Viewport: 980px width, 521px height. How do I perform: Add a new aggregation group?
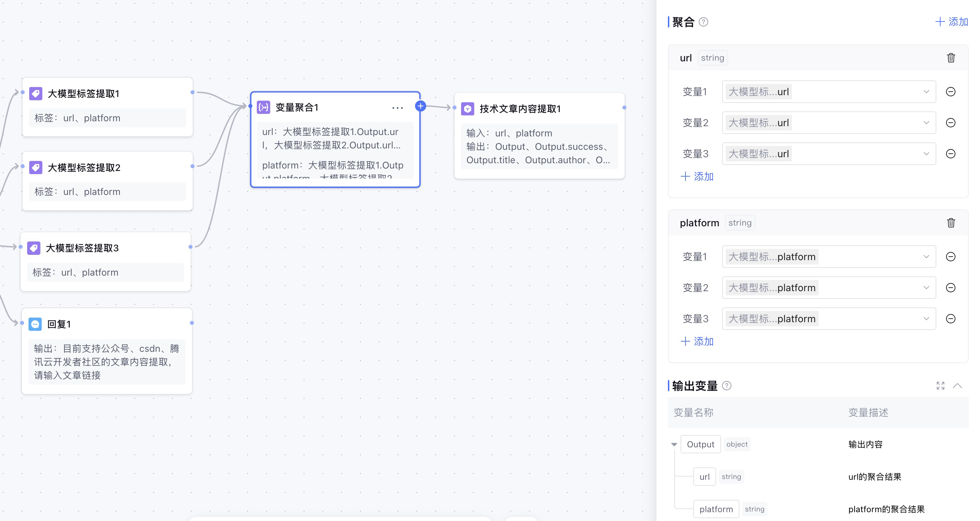coord(951,22)
